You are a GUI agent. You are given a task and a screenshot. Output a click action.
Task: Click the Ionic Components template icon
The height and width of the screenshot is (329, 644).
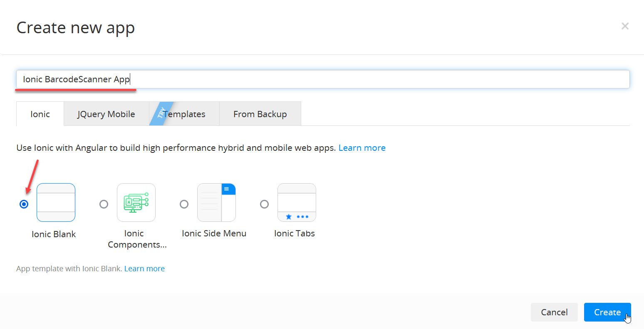[136, 202]
